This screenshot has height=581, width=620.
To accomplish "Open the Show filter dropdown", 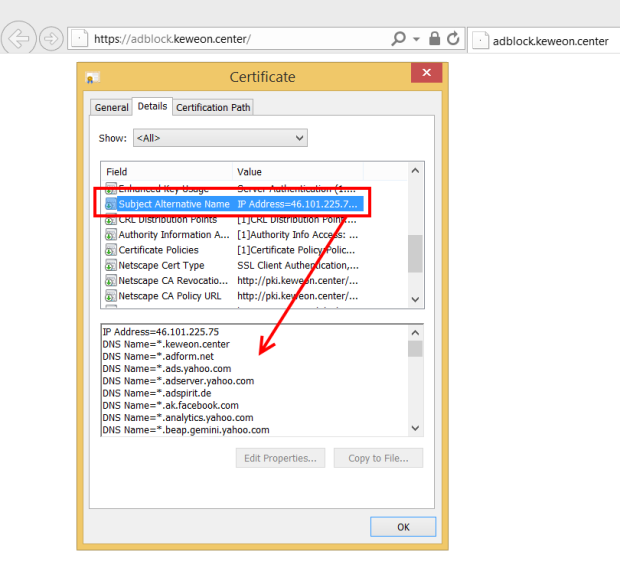I will [219, 138].
